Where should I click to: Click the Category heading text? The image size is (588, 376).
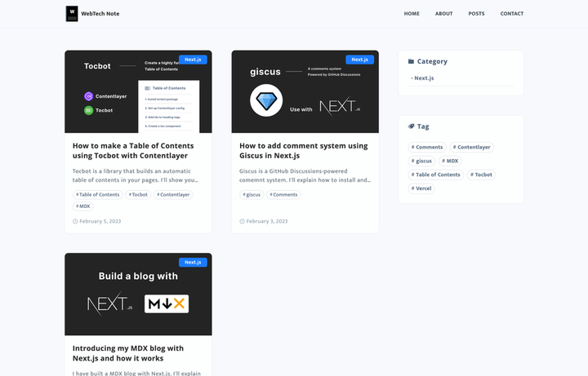tap(432, 61)
